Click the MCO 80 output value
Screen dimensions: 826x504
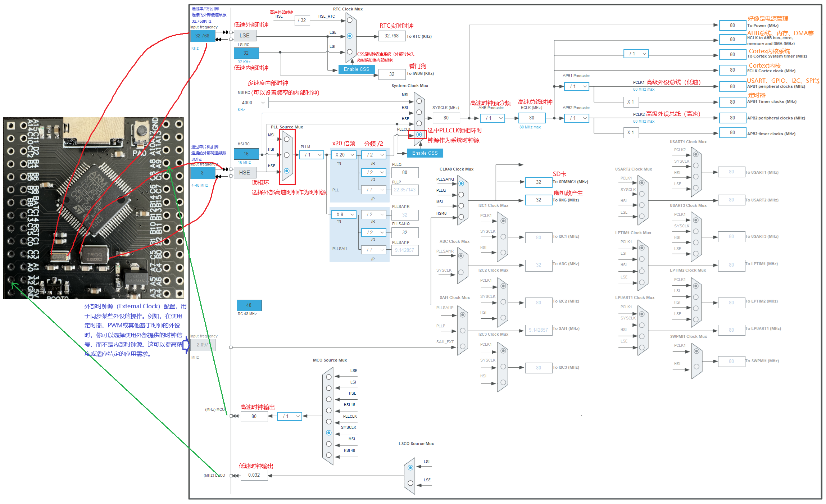(x=254, y=417)
